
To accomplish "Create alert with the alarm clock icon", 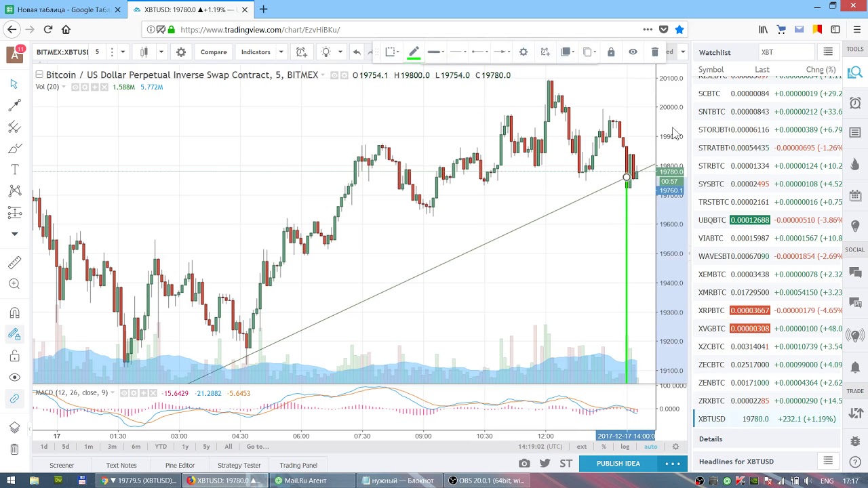I will 302,52.
